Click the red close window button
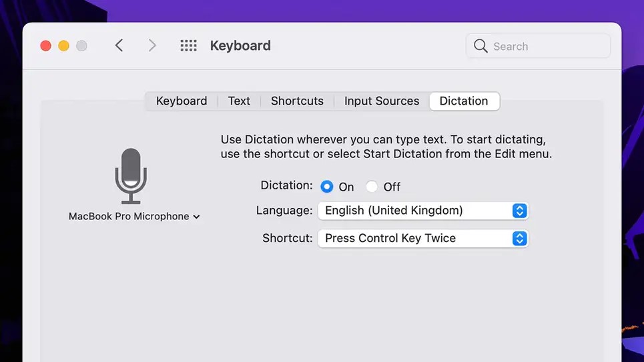644x362 pixels. pyautogui.click(x=45, y=45)
